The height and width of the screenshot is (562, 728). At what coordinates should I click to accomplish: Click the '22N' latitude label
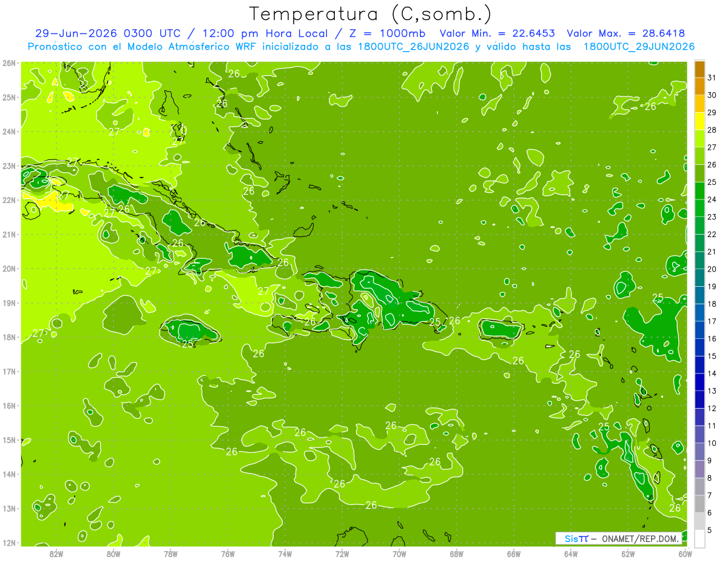[x=9, y=200]
